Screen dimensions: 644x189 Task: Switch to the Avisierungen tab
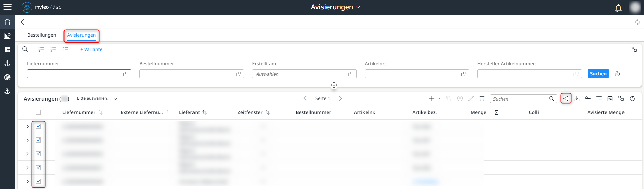tap(81, 35)
